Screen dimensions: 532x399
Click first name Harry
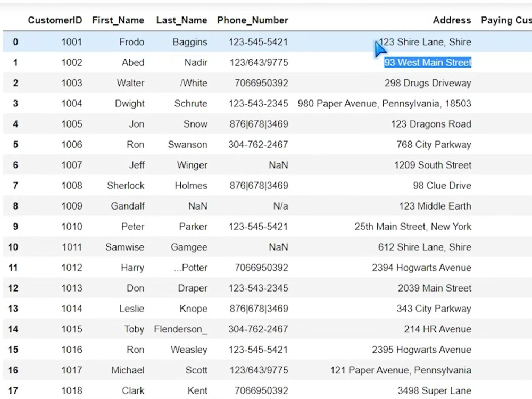[x=132, y=268]
